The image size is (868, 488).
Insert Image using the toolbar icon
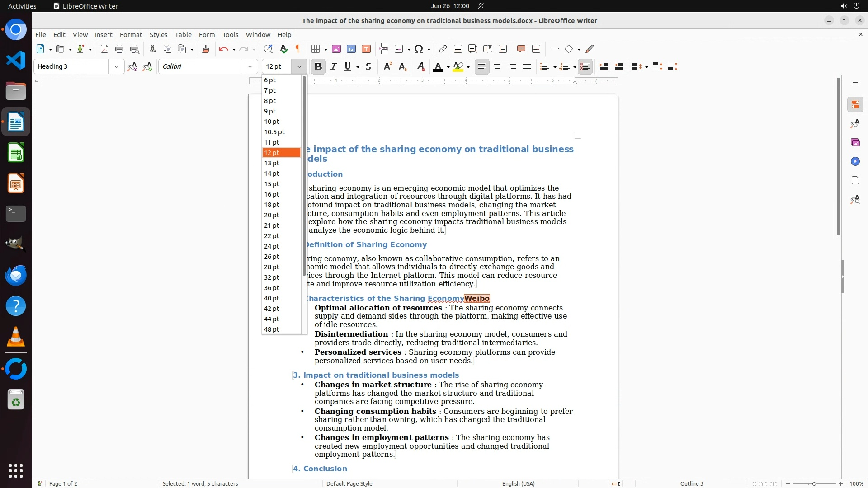336,49
